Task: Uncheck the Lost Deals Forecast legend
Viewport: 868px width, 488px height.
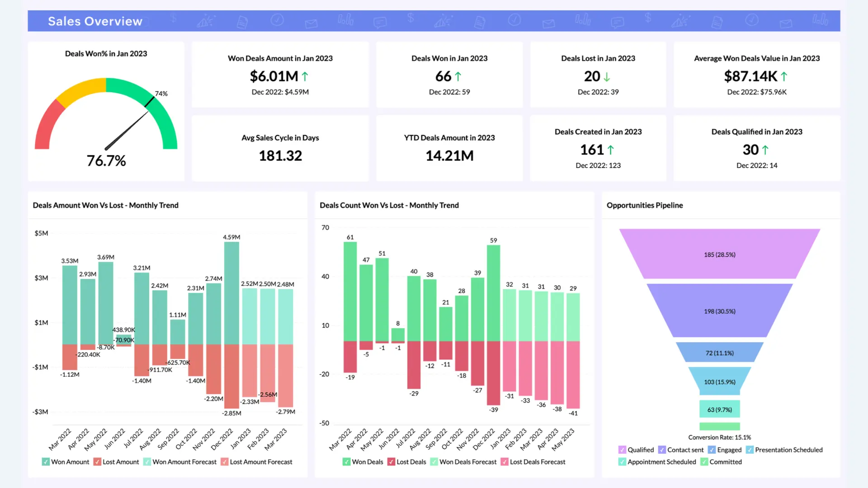Action: (505, 462)
